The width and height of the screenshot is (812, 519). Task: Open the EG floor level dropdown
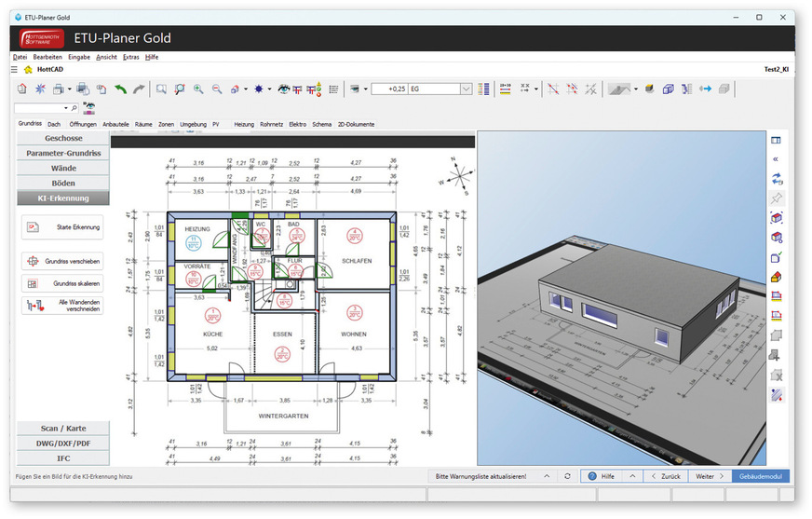coord(467,89)
